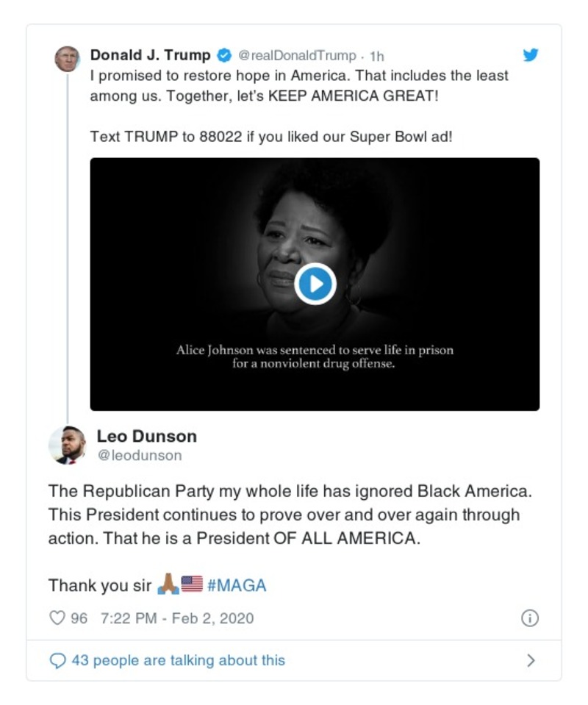Screen dimensions: 588x705
Task: Open the #MAGA hashtag link
Action: [x=237, y=586]
